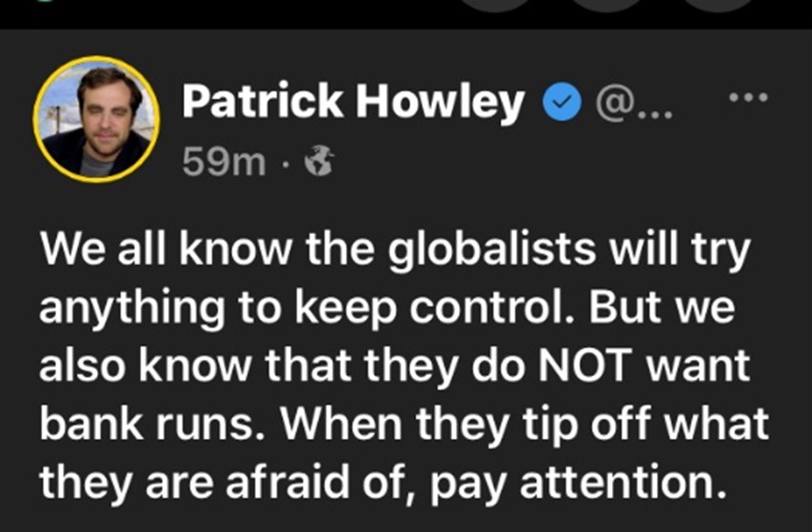Click the Patrick Howley display name

[353, 102]
